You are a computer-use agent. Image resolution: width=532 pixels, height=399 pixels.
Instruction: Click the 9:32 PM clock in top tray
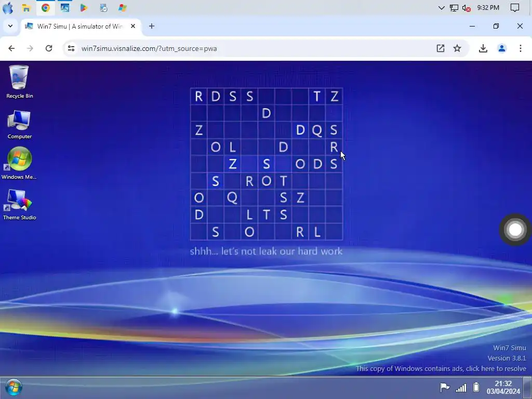(x=488, y=7)
